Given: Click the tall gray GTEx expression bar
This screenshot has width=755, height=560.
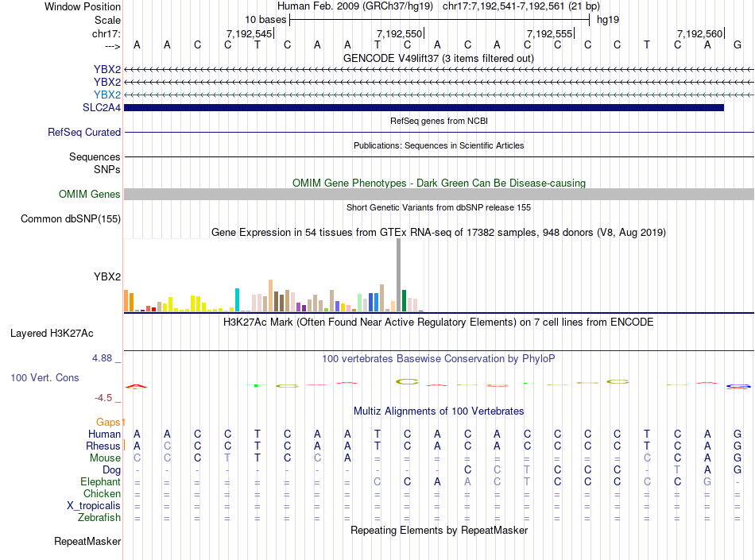Looking at the screenshot, I should 399,275.
